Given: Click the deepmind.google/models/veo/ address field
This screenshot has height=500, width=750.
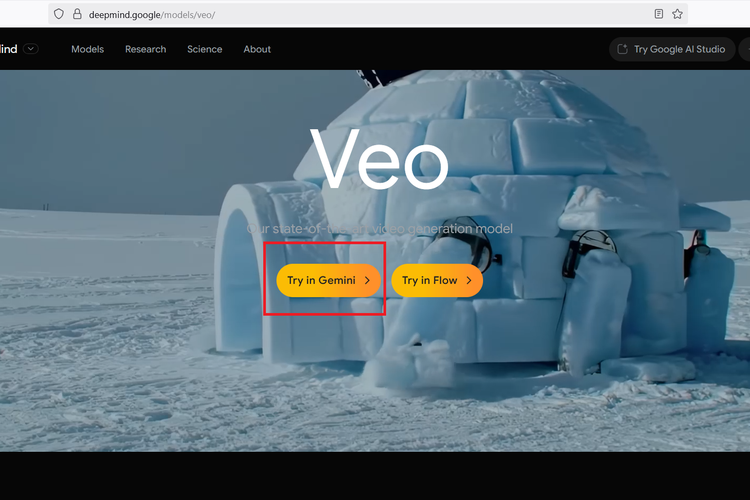Looking at the screenshot, I should tap(367, 14).
